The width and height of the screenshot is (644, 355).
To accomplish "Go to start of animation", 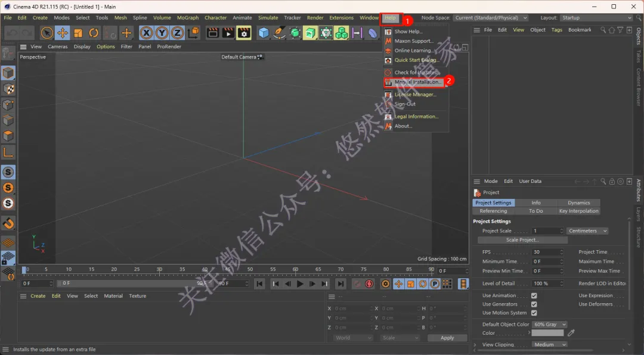I will tap(259, 284).
